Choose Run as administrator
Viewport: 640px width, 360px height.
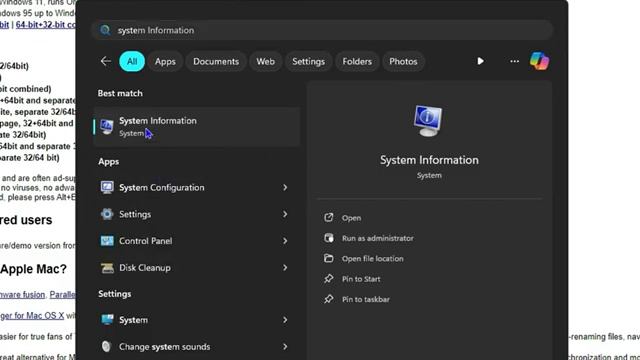point(378,238)
